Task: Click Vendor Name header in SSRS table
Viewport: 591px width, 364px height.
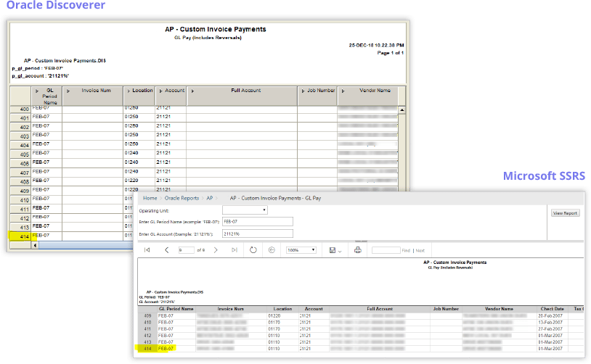Action: pyautogui.click(x=499, y=309)
